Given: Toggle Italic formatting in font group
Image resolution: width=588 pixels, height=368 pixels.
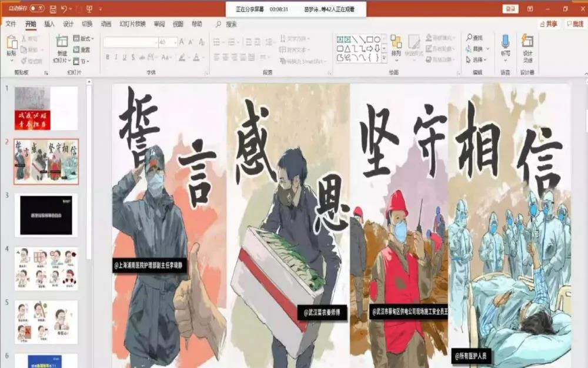Looking at the screenshot, I should coord(116,57).
